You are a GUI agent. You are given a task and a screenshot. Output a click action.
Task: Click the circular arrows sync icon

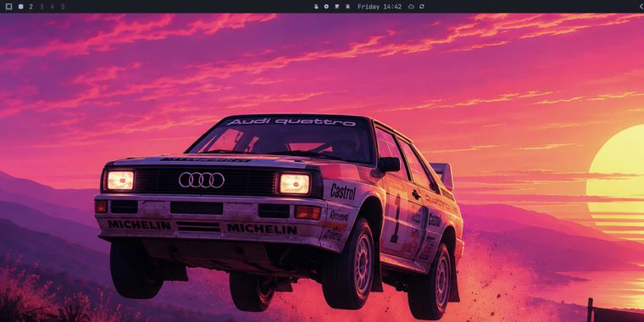422,7
